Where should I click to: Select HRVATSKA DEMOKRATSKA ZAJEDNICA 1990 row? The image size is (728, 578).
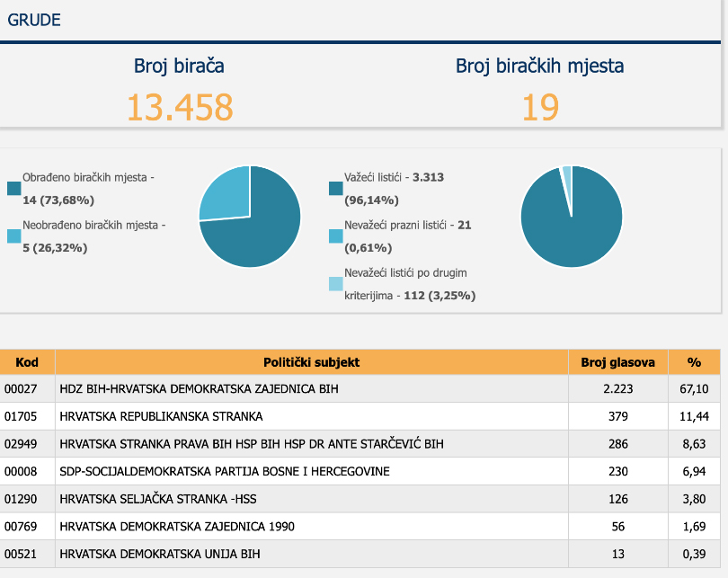[x=360, y=527]
